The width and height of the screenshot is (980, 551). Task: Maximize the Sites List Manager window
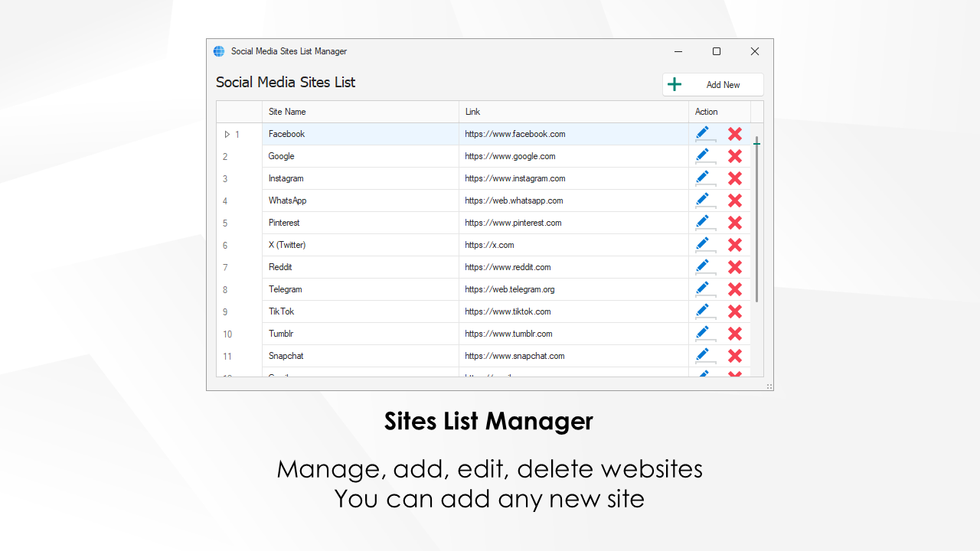(717, 51)
